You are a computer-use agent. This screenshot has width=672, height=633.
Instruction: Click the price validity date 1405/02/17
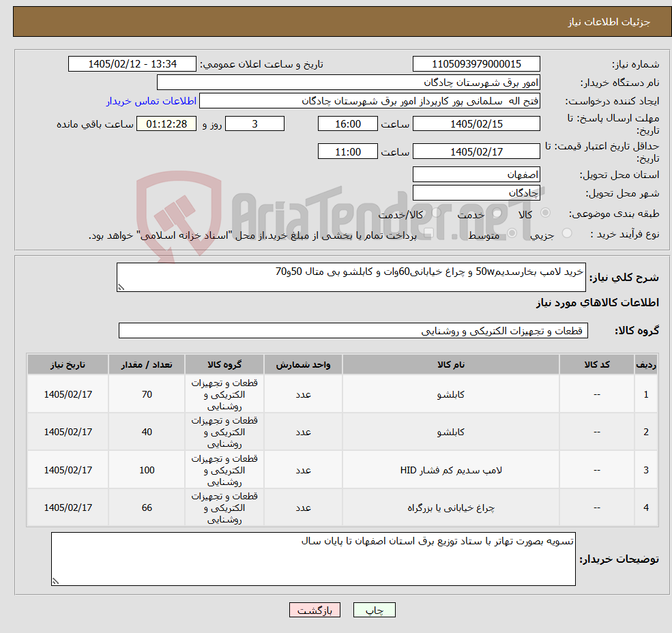pos(476,151)
